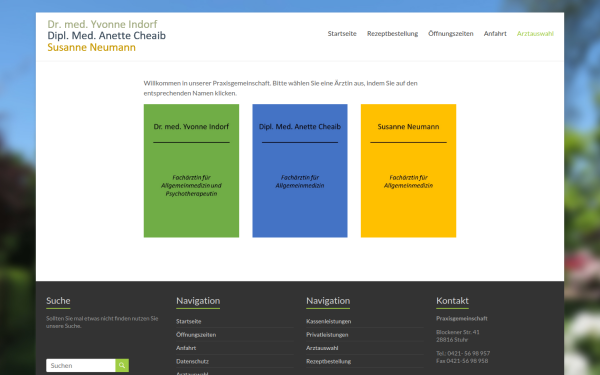Click the 'Kontakt' footer heading

(452, 301)
